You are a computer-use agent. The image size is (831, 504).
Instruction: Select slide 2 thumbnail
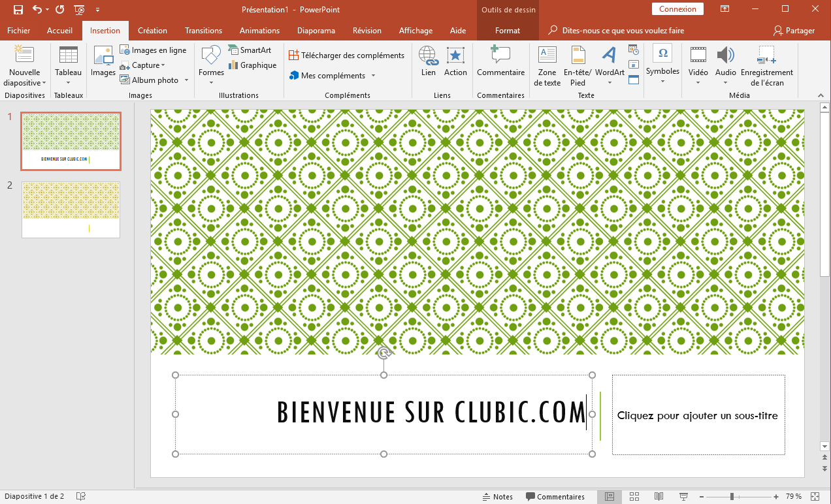[x=71, y=210]
